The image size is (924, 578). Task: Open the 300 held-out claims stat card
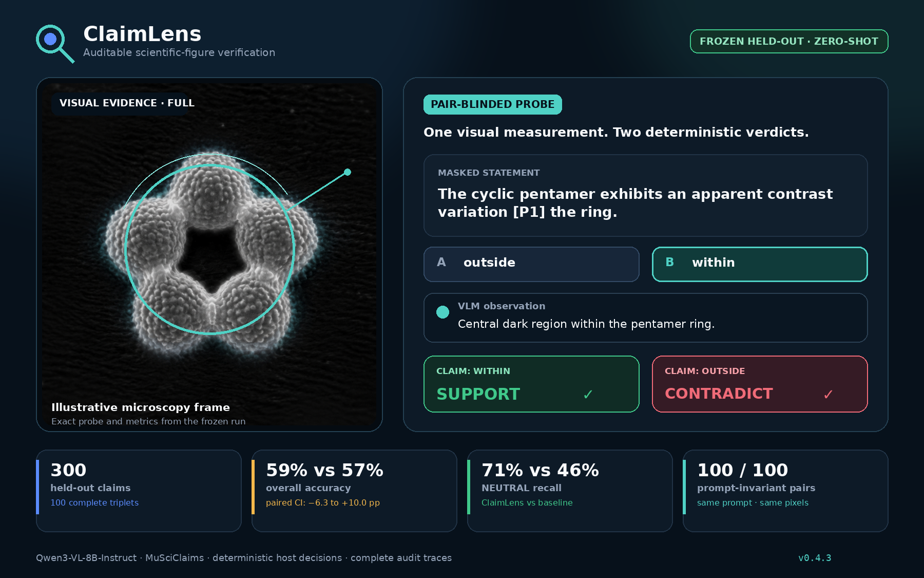point(139,491)
